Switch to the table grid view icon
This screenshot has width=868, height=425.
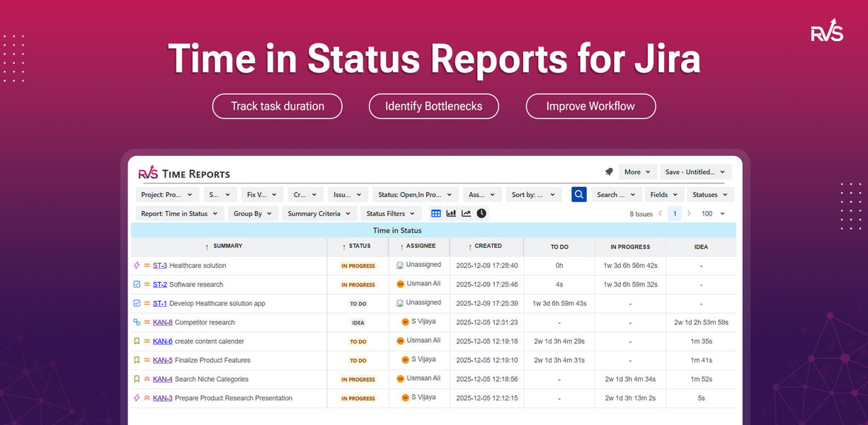click(x=436, y=213)
